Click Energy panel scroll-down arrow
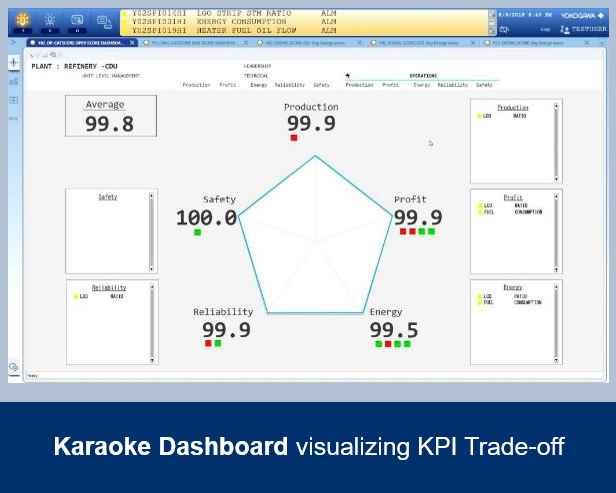The width and height of the screenshot is (616, 493). coord(556,360)
